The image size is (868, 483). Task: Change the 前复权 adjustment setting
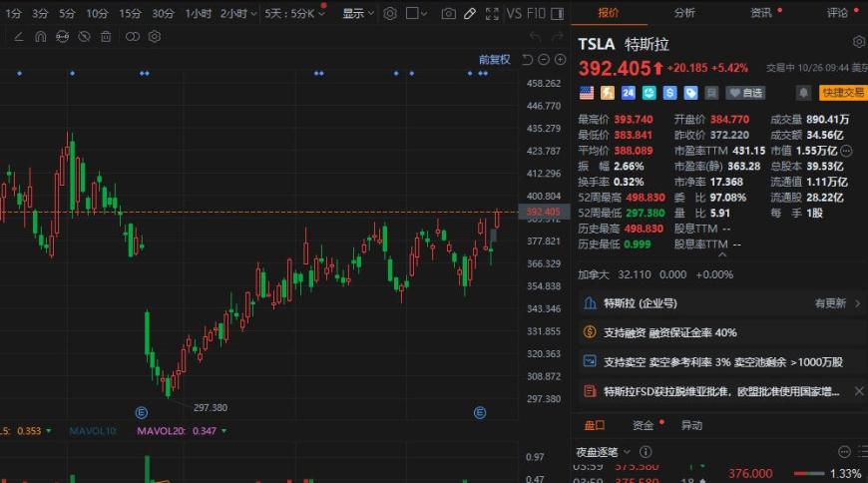coord(494,59)
